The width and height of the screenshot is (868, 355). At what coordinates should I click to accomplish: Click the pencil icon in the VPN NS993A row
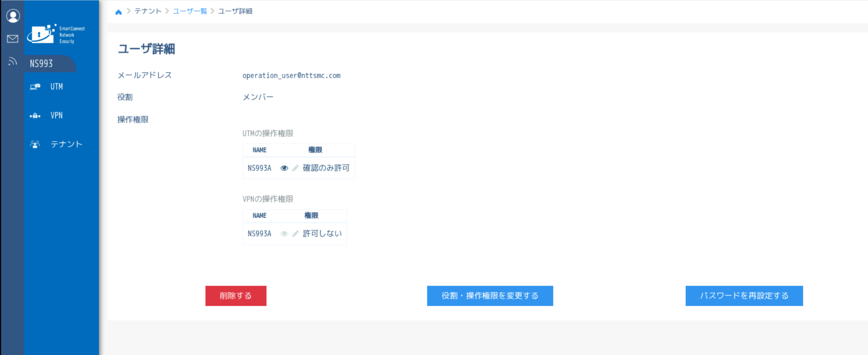click(x=295, y=234)
